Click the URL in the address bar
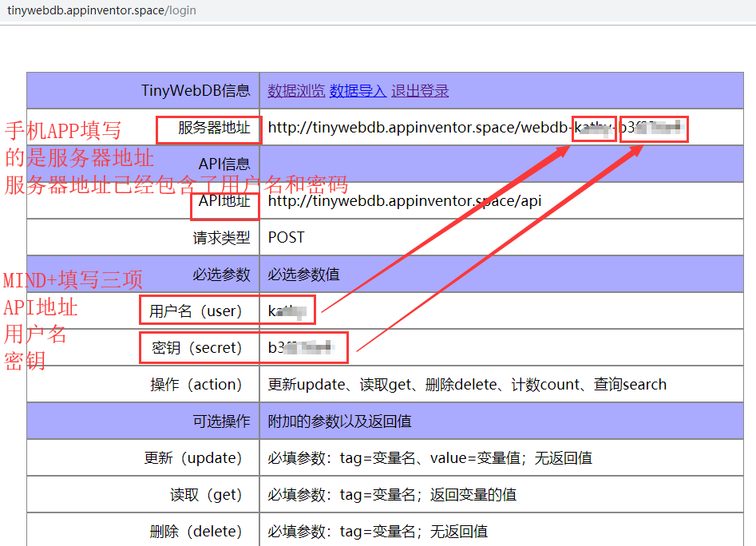The image size is (756, 546). pos(101,10)
